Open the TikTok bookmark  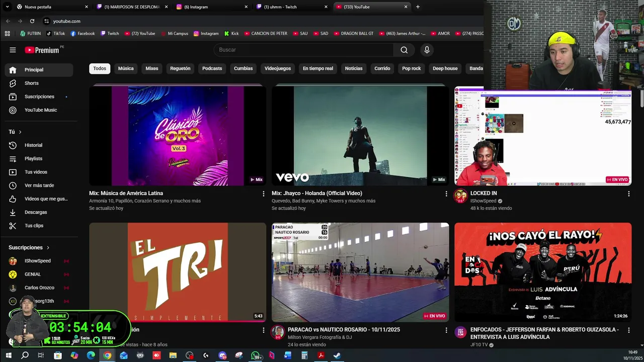(55, 34)
